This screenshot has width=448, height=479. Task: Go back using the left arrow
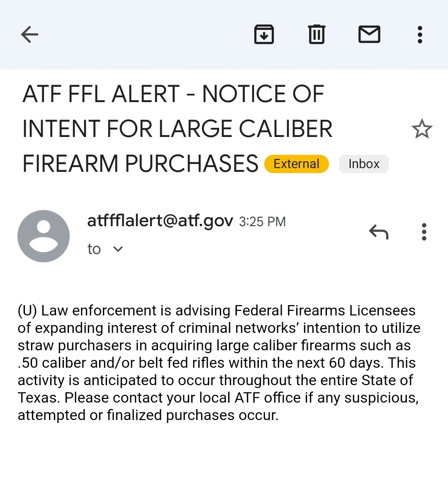[29, 34]
